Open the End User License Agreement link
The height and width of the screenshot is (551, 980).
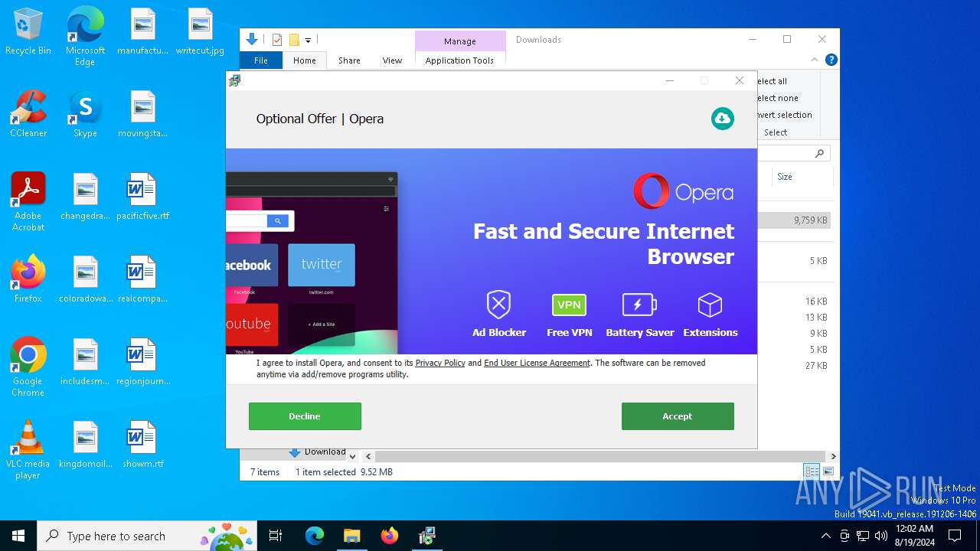pyautogui.click(x=537, y=363)
